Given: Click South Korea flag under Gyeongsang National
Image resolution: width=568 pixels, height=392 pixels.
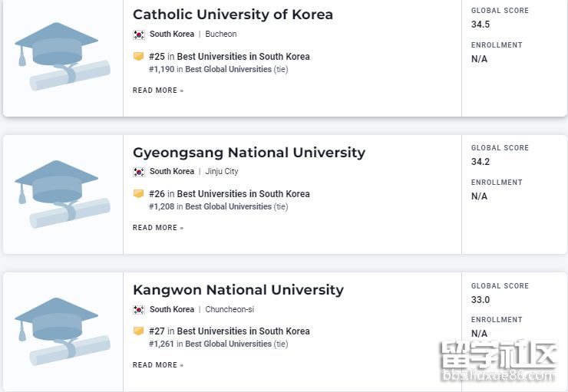Looking at the screenshot, I should [139, 172].
